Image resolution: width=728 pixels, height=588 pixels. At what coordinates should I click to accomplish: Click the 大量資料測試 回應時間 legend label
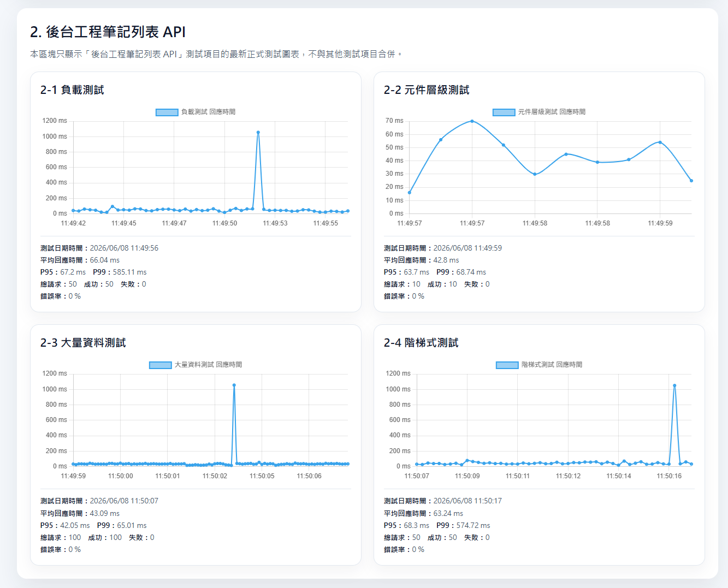[x=208, y=365]
